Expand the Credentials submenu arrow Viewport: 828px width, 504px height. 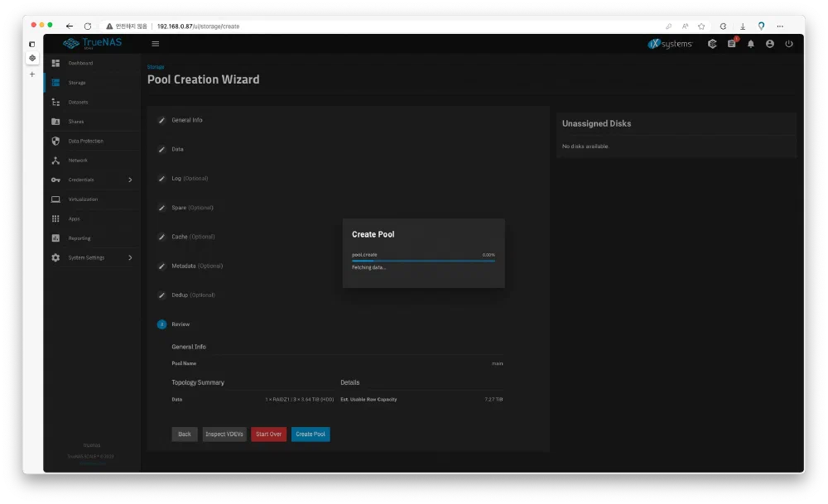(x=130, y=180)
